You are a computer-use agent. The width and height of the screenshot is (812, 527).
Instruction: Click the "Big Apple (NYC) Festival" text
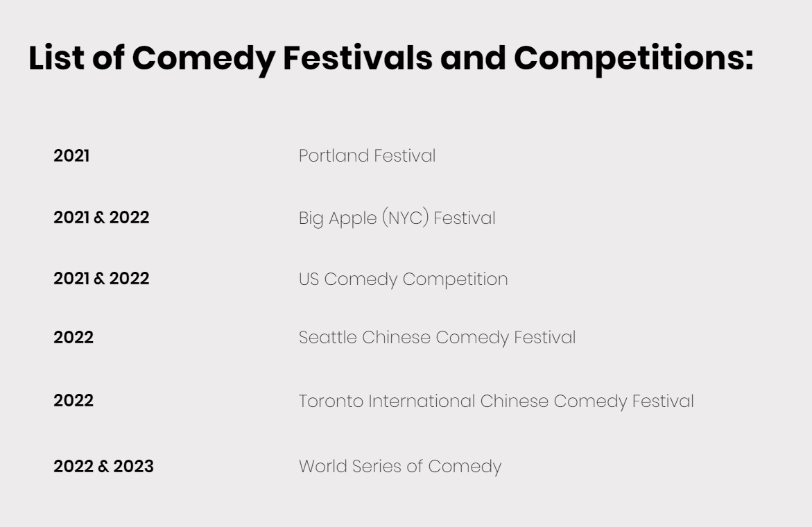click(397, 218)
